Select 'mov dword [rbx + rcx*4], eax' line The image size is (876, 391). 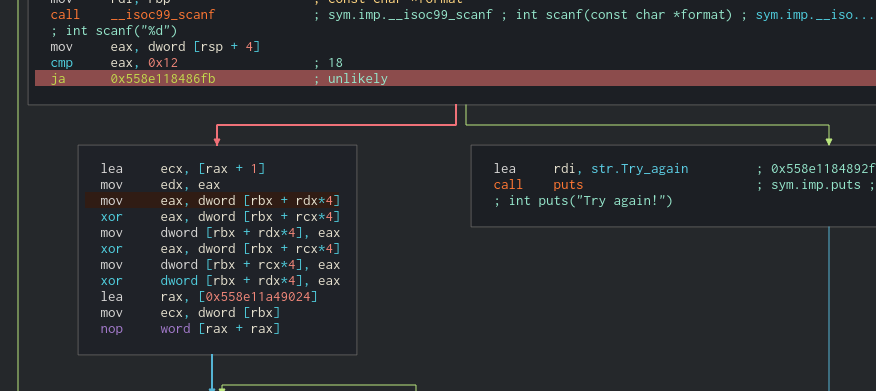pyautogui.click(x=220, y=264)
